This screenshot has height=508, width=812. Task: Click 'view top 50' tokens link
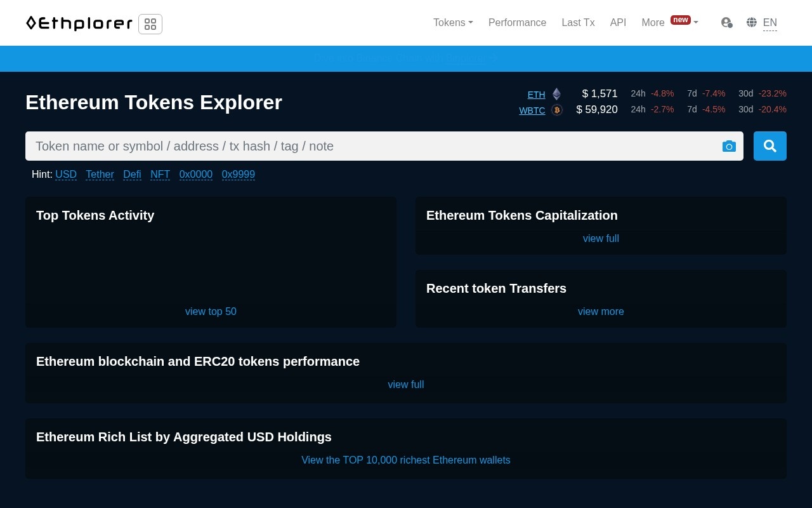click(211, 312)
